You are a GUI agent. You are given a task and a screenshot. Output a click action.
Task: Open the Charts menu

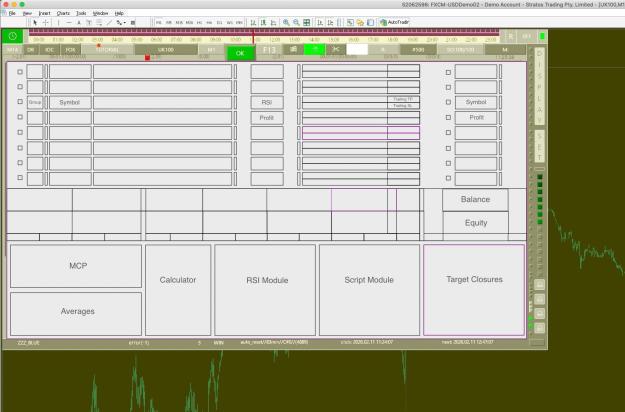click(x=63, y=13)
